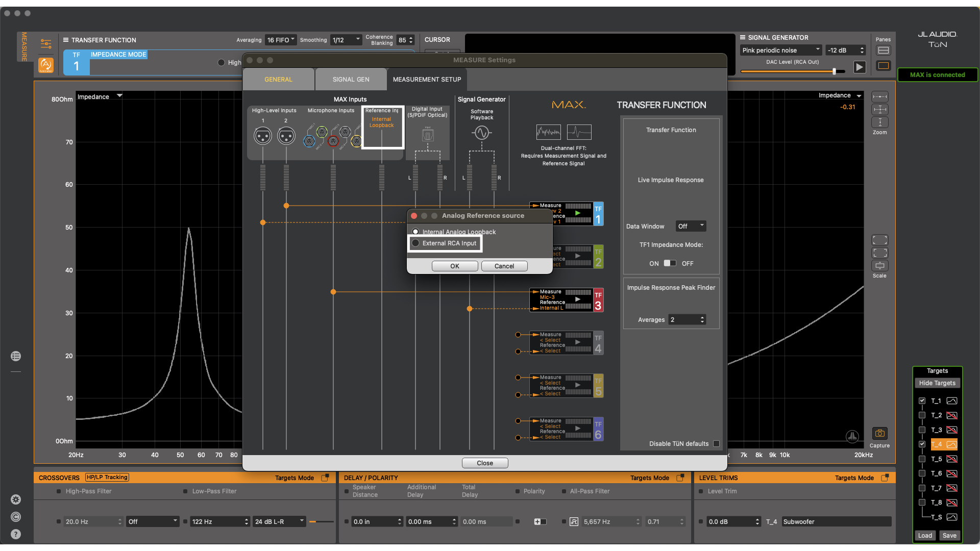The height and width of the screenshot is (551, 980).
Task: Uncheck the T_1 target checkbox
Action: pos(922,401)
